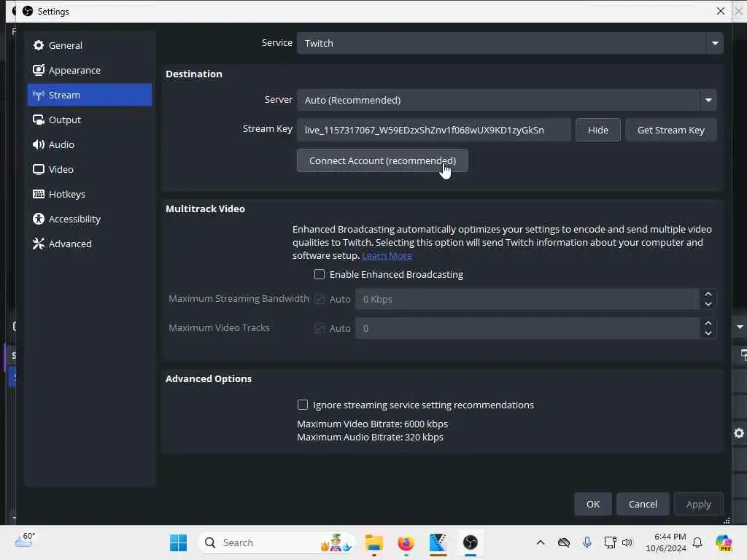Click the taskbar Search box
The image size is (747, 560).
tap(276, 542)
